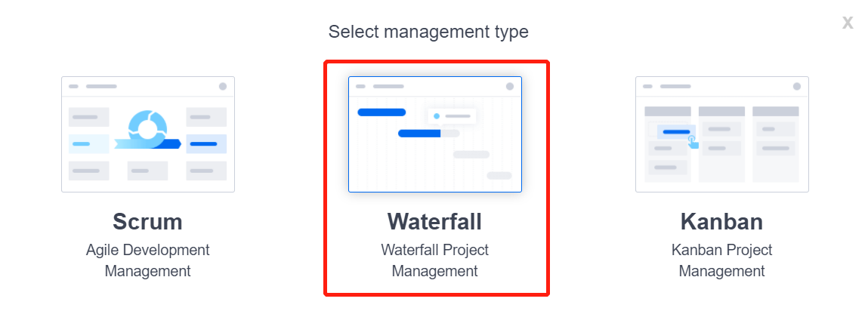Click the gray circle in Waterfall preview header
The image size is (868, 311).
(510, 87)
